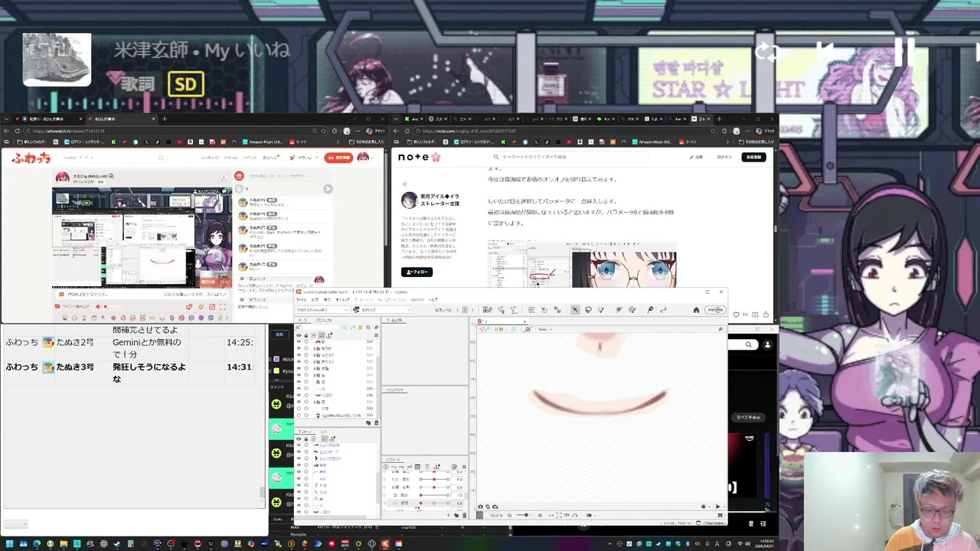Click ランキング in the ふわっち navigation
Image resolution: width=980 pixels, height=551 pixels.
click(x=210, y=157)
